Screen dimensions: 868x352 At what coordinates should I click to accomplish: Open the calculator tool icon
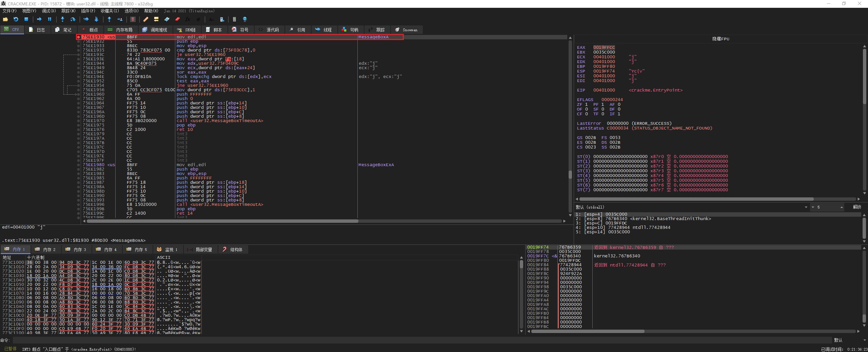[x=234, y=19]
